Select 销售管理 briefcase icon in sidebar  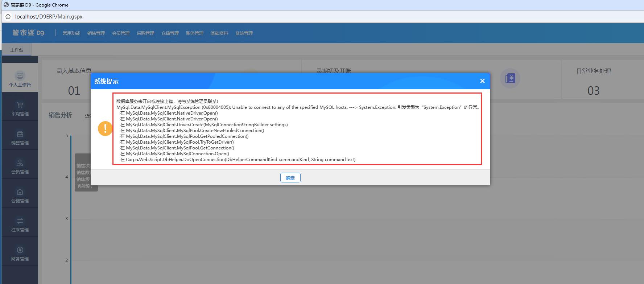tap(20, 134)
